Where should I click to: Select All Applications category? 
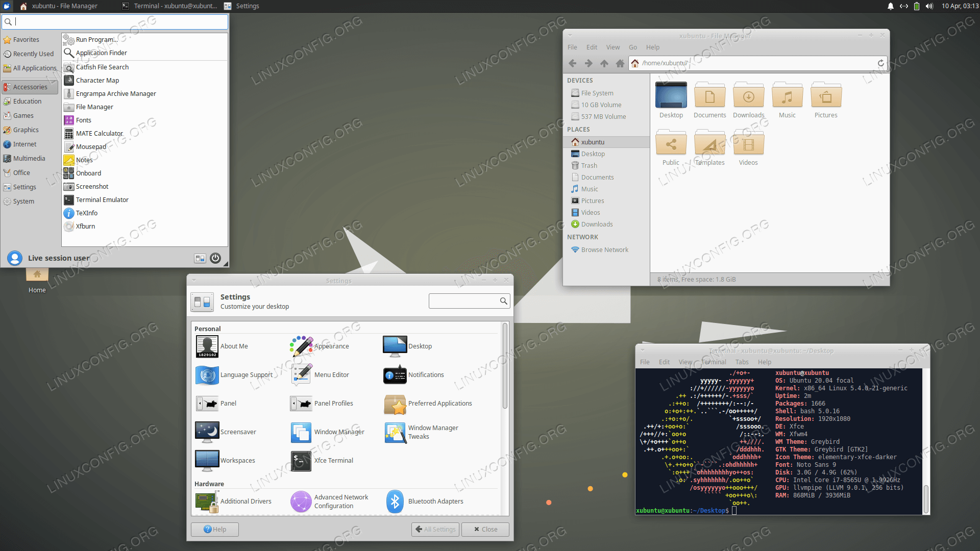coord(30,68)
